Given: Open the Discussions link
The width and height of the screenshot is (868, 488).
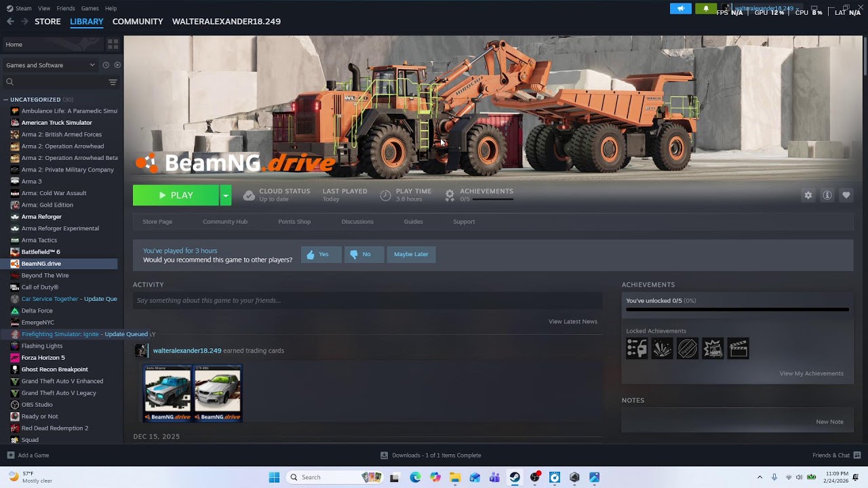Looking at the screenshot, I should [x=357, y=222].
